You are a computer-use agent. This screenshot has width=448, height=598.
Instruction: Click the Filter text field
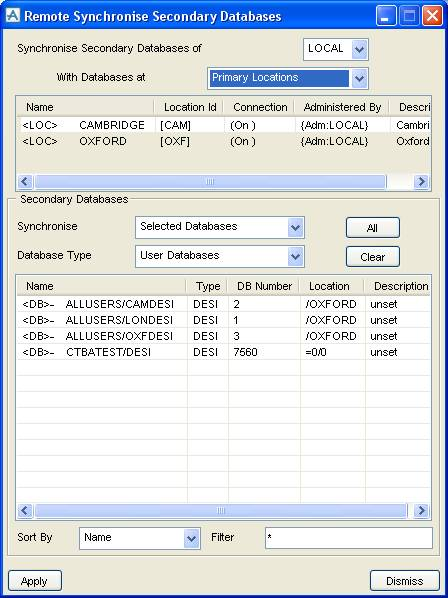pyautogui.click(x=349, y=538)
